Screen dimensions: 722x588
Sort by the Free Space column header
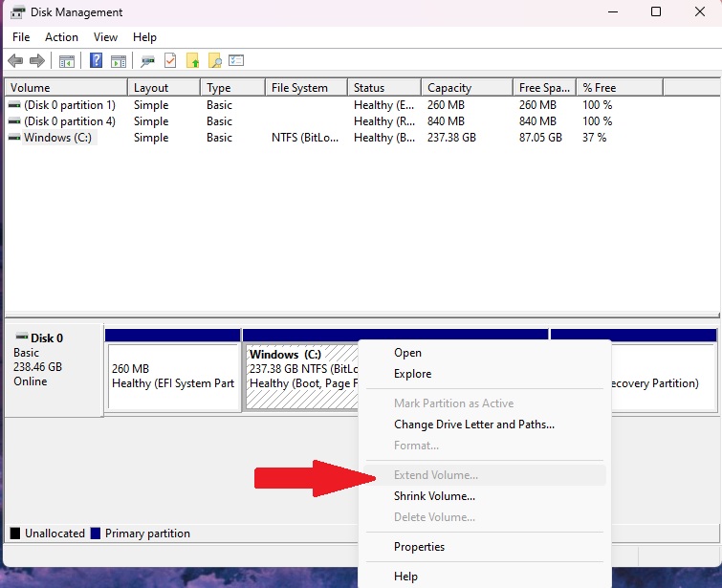545,88
